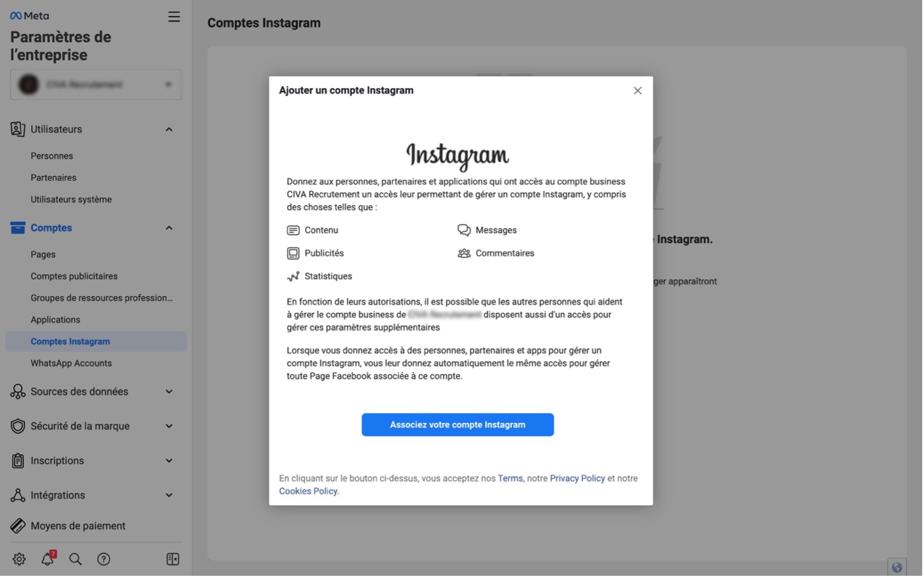This screenshot has width=924, height=578.
Task: Click the Paramètres de l'entreprise title
Action: 61,46
